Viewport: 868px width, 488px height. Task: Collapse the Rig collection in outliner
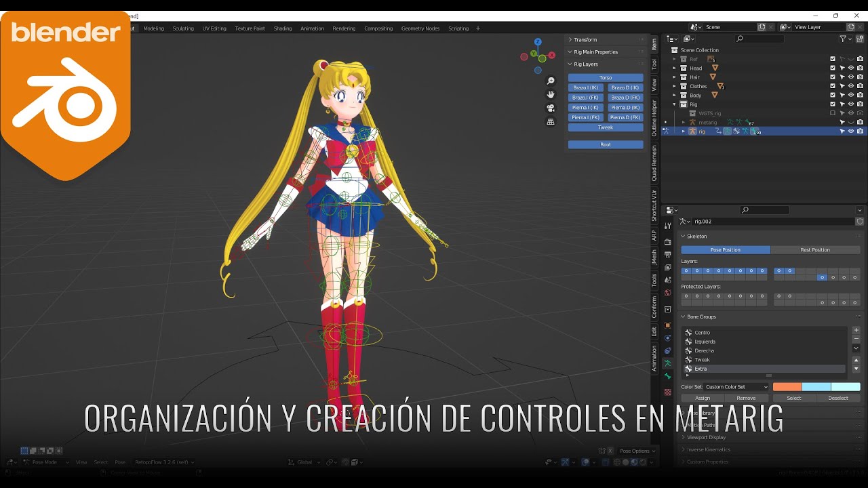tap(674, 104)
